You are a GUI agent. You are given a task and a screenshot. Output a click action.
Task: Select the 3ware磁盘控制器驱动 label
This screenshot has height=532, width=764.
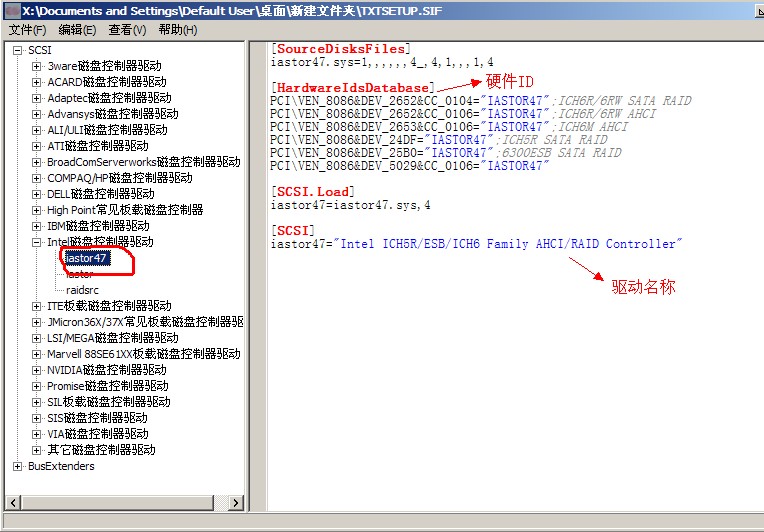pyautogui.click(x=104, y=66)
